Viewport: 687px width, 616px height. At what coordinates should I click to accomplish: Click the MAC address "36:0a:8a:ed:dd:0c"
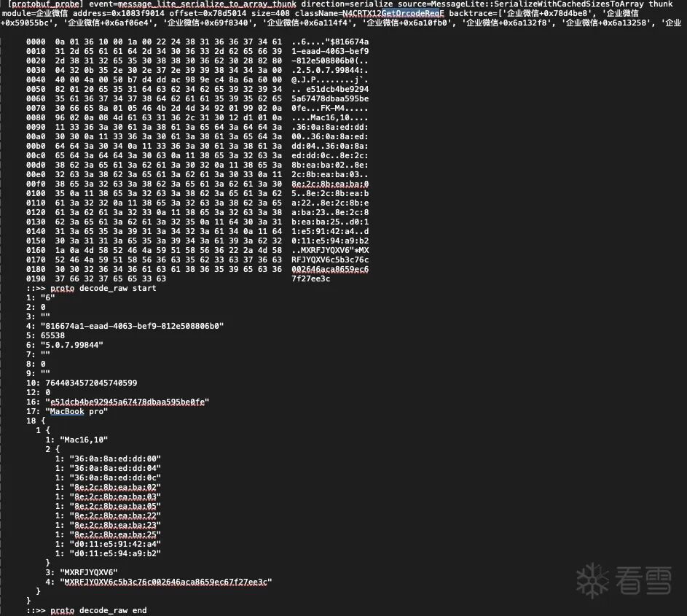click(x=115, y=477)
